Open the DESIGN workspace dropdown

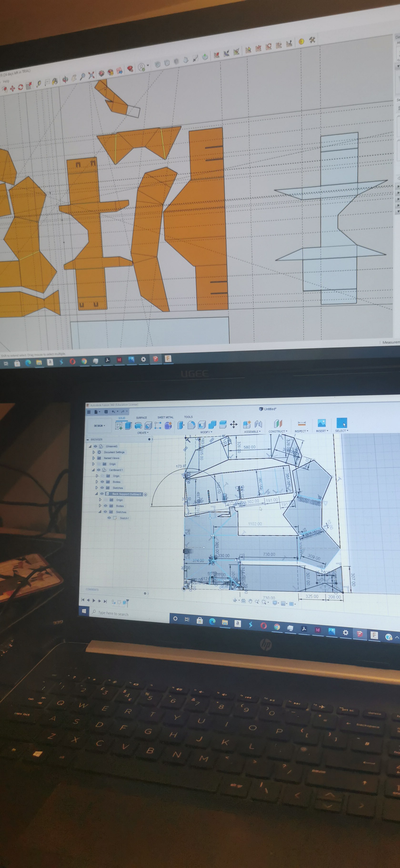pyautogui.click(x=100, y=426)
